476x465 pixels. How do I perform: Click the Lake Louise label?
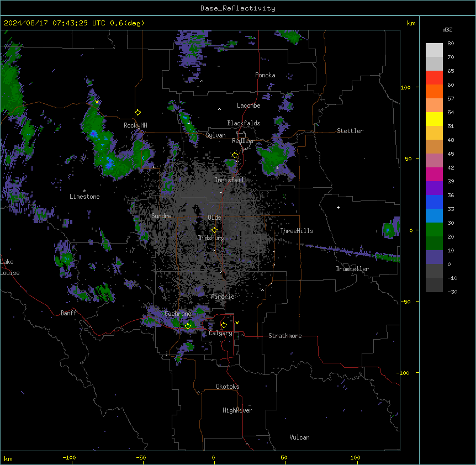click(x=10, y=267)
